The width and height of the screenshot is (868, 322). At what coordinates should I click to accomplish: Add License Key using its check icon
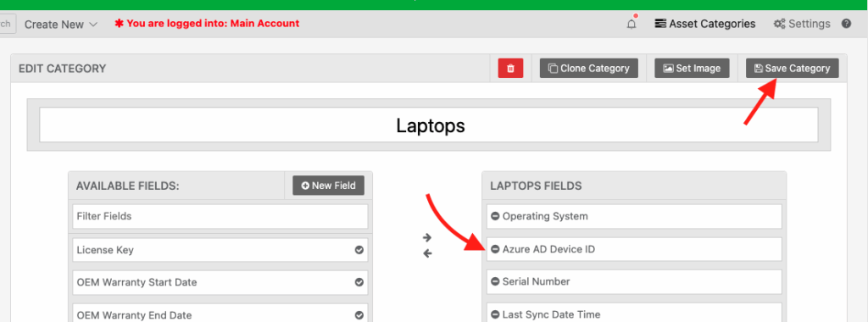click(359, 250)
